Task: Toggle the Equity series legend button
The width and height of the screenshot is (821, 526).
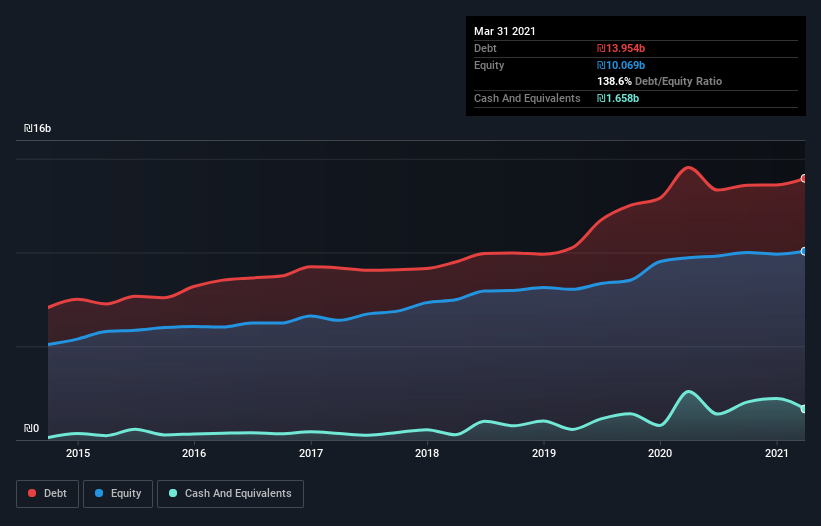Action: pos(118,494)
